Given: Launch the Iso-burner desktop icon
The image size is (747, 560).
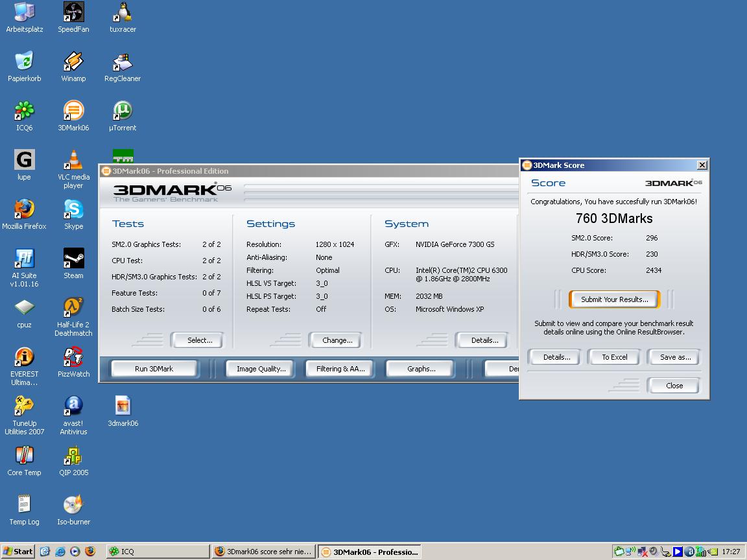Looking at the screenshot, I should coord(73,510).
